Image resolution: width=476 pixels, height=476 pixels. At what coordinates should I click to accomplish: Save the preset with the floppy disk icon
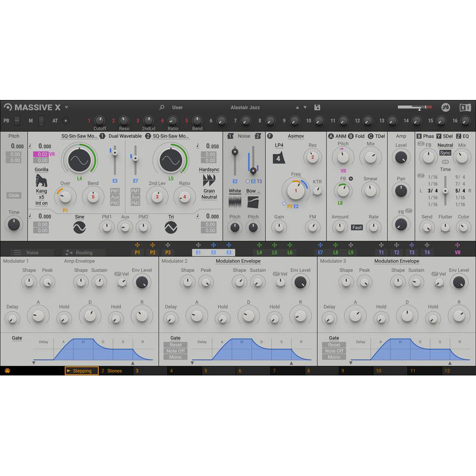pyautogui.click(x=317, y=107)
